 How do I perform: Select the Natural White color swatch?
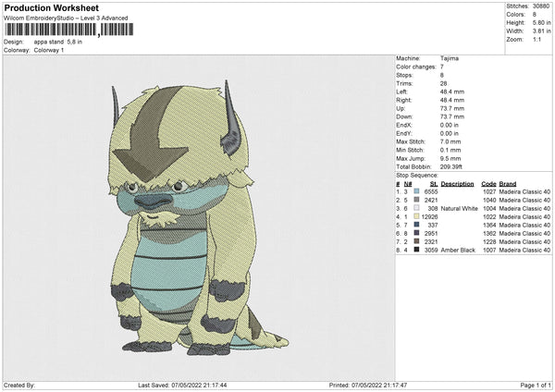point(416,208)
